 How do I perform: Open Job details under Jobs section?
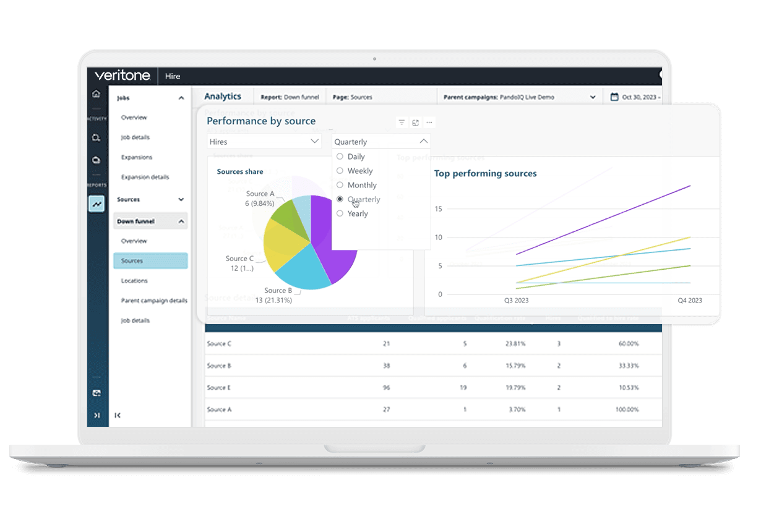(135, 137)
